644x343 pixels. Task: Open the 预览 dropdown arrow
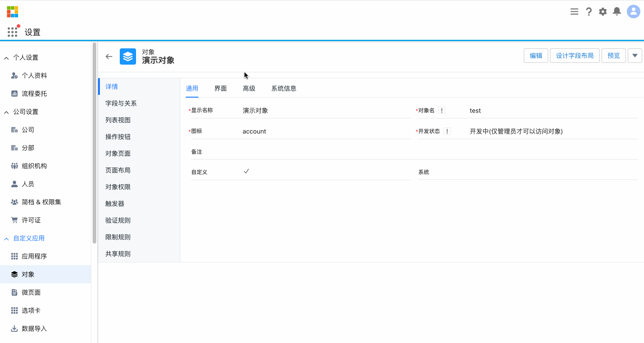(x=635, y=56)
